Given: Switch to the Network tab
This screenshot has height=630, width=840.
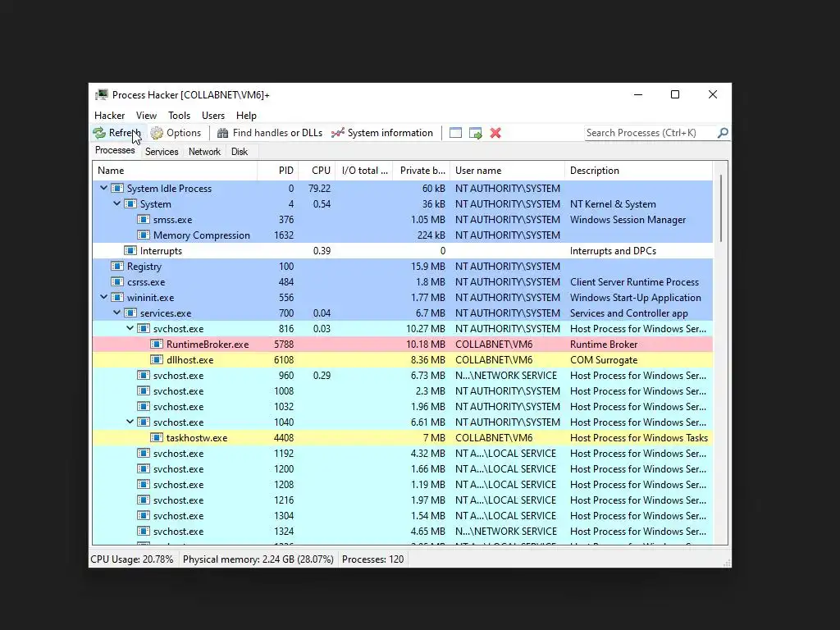Looking at the screenshot, I should coord(204,152).
